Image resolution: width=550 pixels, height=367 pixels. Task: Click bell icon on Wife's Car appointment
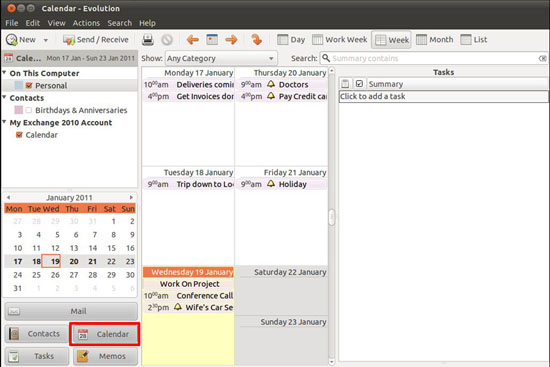point(178,307)
